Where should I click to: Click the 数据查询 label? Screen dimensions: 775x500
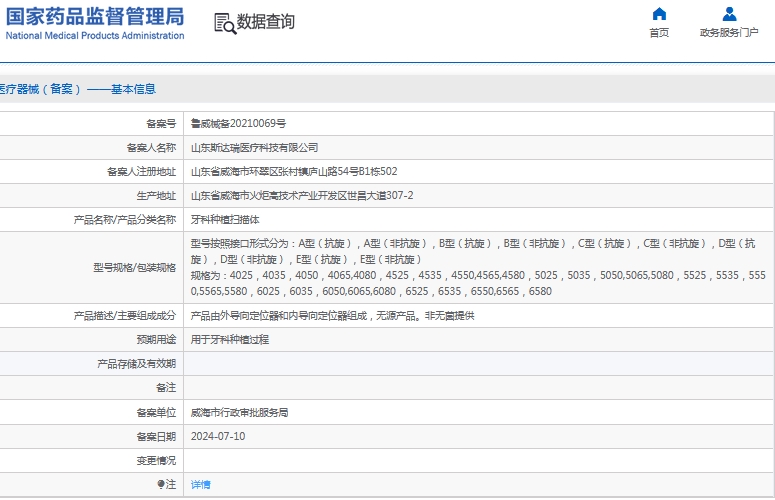pos(266,22)
